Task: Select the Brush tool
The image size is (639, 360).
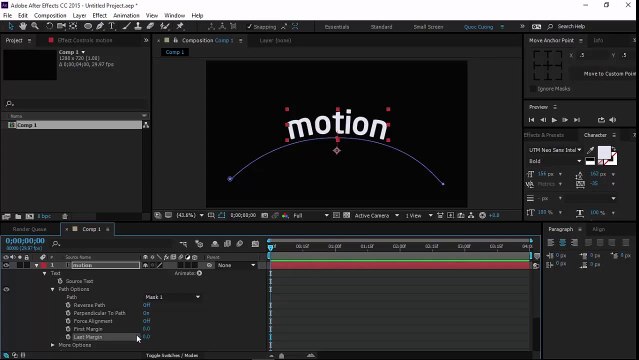Action: click(127, 26)
